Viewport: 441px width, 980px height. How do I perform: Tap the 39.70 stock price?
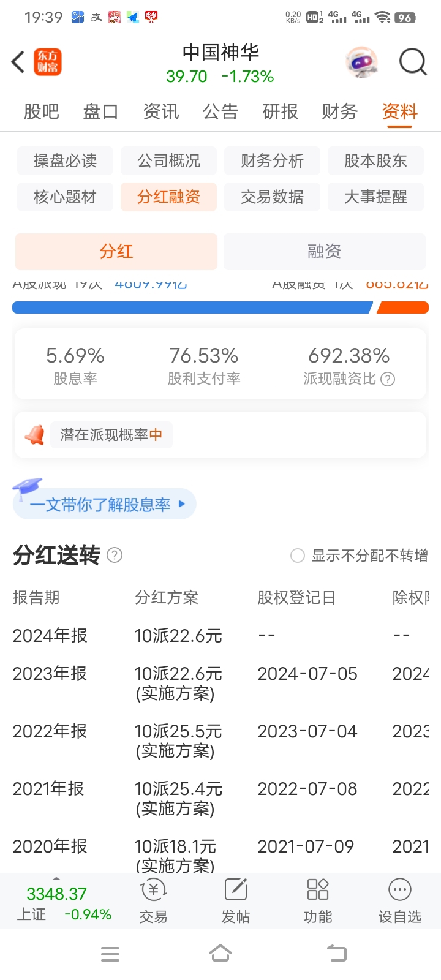(x=187, y=77)
